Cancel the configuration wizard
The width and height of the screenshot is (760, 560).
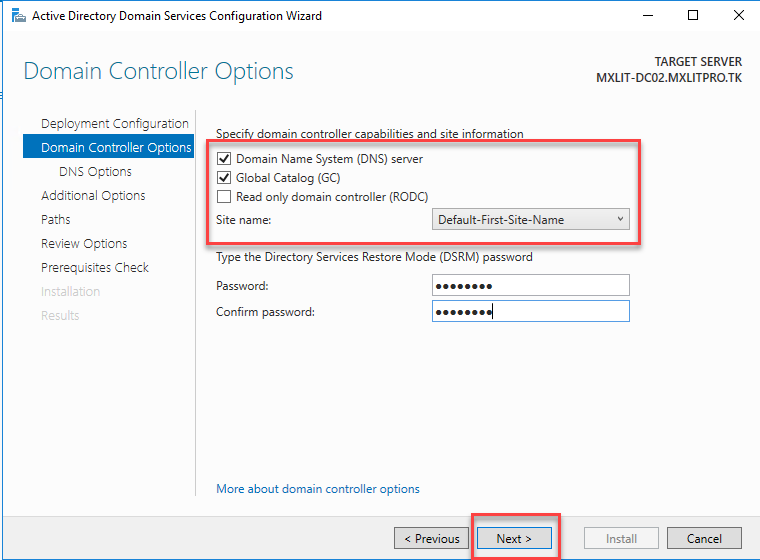705,538
